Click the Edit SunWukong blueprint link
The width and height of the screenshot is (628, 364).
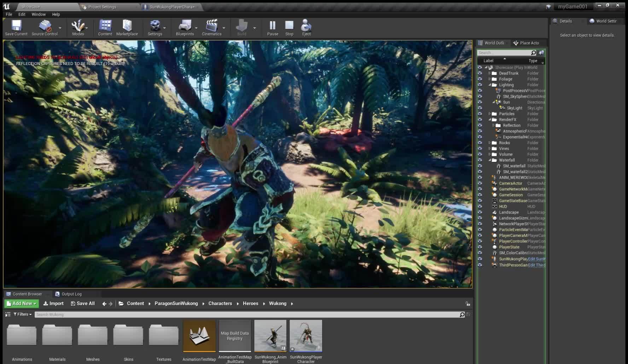coord(536,259)
